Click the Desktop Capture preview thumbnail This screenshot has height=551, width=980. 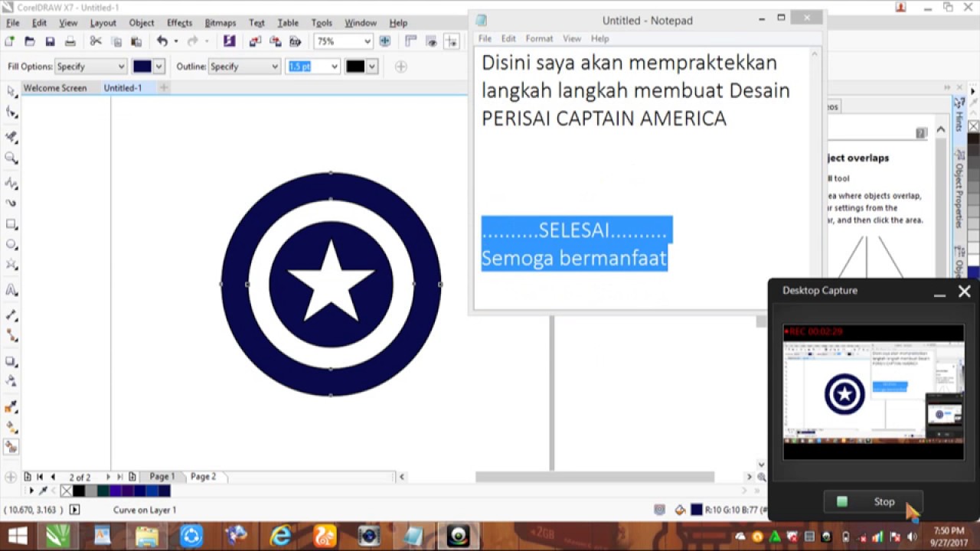(x=873, y=392)
